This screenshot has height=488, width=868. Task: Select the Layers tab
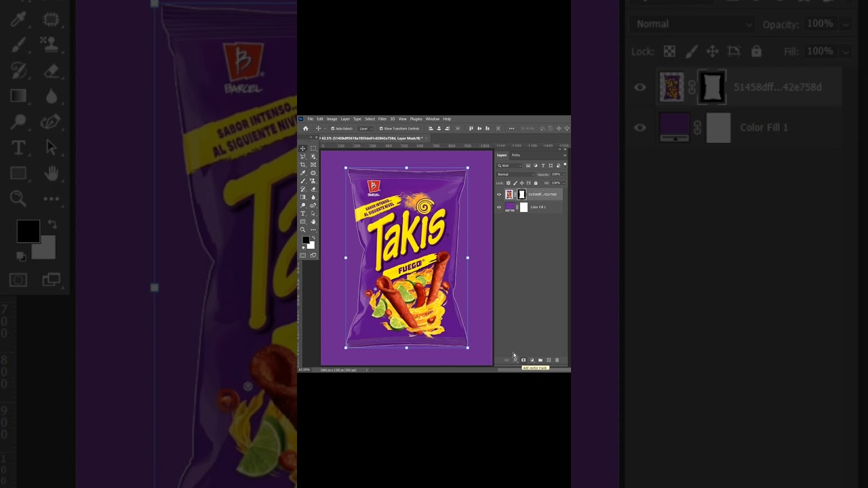pos(502,155)
